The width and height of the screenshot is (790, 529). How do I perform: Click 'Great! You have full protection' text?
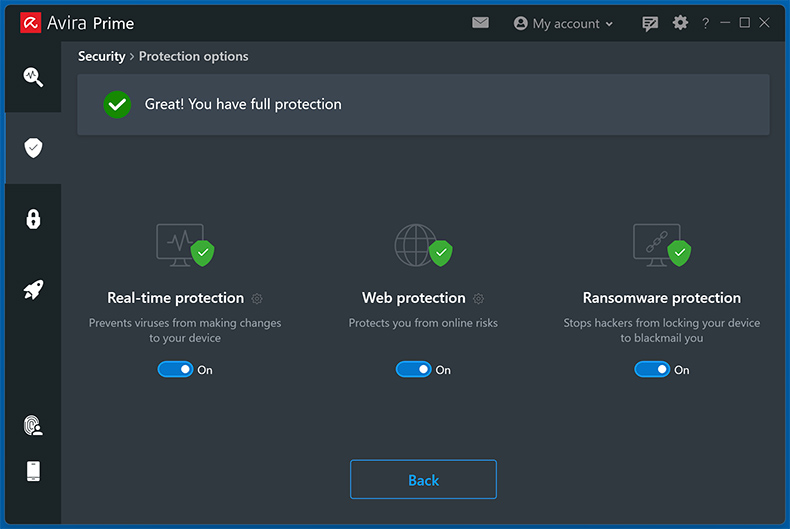coord(243,104)
